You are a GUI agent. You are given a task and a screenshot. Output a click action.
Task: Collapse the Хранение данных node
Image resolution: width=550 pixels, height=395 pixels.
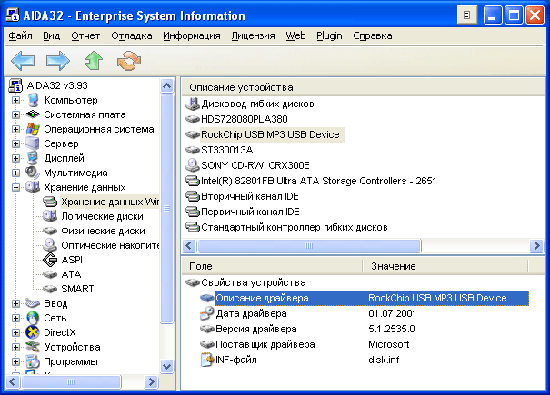pyautogui.click(x=15, y=187)
